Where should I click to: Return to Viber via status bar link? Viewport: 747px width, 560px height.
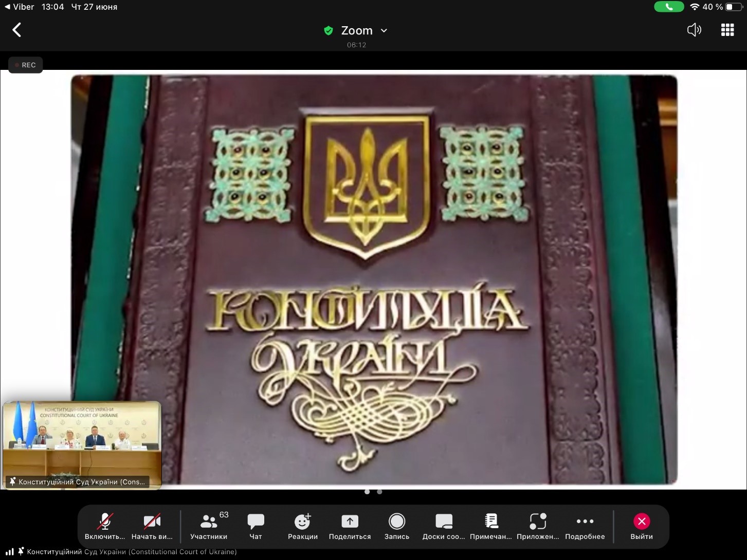19,7
